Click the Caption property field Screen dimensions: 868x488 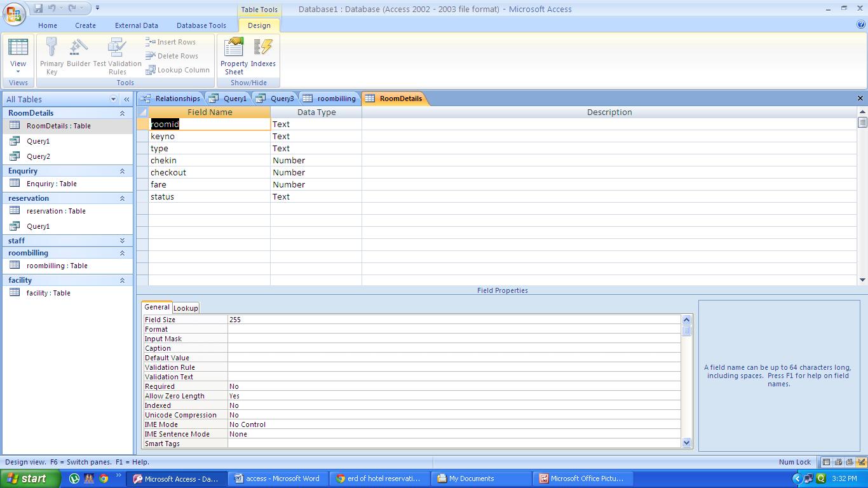pos(454,348)
